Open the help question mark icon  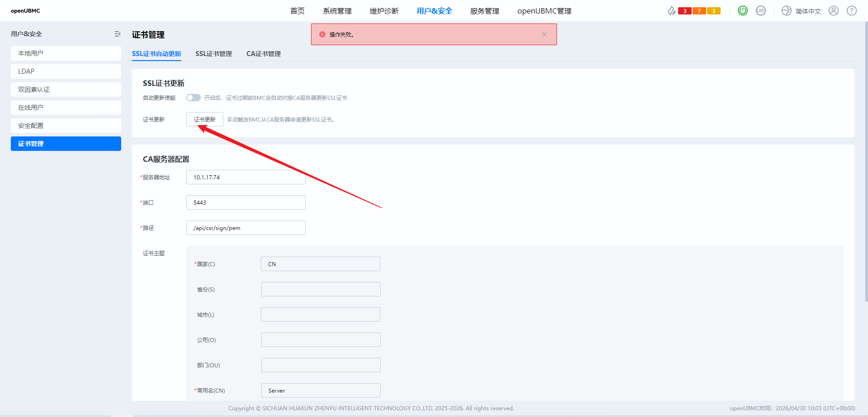point(852,10)
